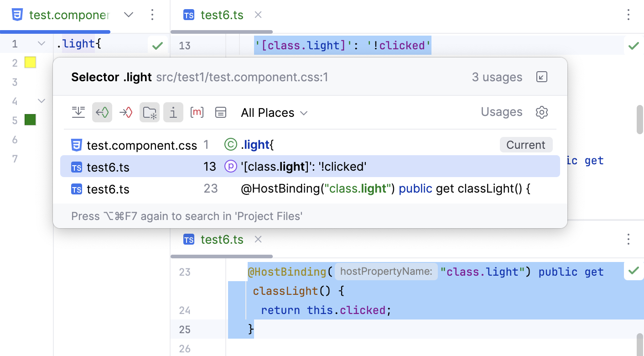This screenshot has height=356, width=644.
Task: Open results in Find tool window
Action: click(x=541, y=77)
